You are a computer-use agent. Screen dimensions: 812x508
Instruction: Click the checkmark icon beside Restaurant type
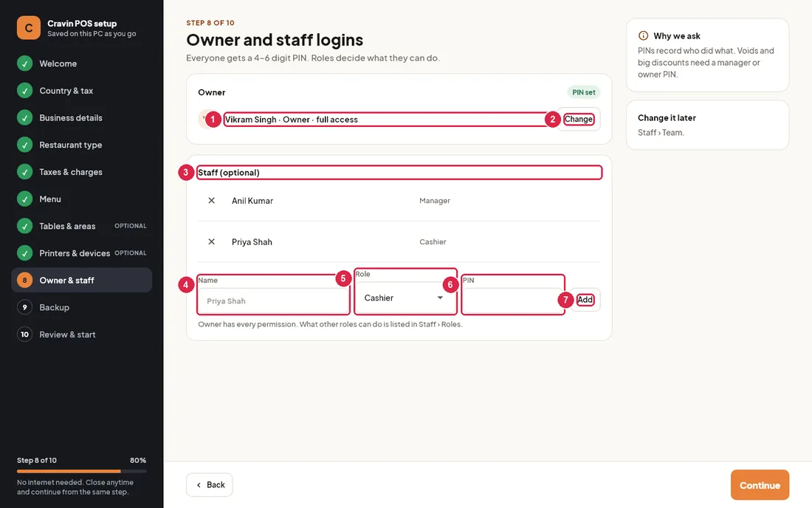24,145
